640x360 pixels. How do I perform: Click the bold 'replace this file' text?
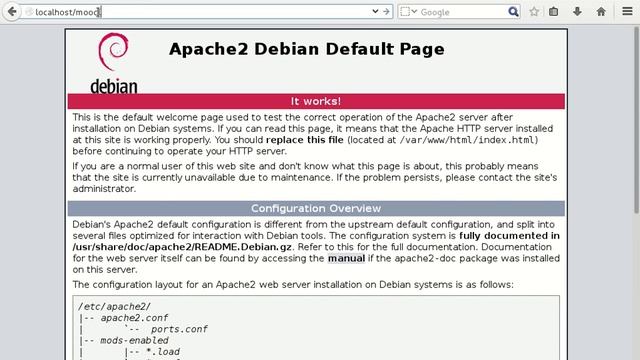tap(304, 140)
